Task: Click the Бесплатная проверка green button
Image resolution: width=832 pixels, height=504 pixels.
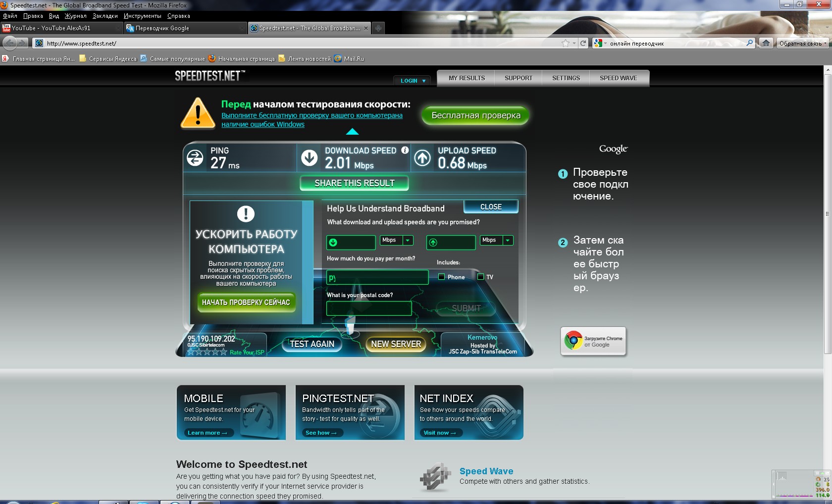Action: pos(476,115)
